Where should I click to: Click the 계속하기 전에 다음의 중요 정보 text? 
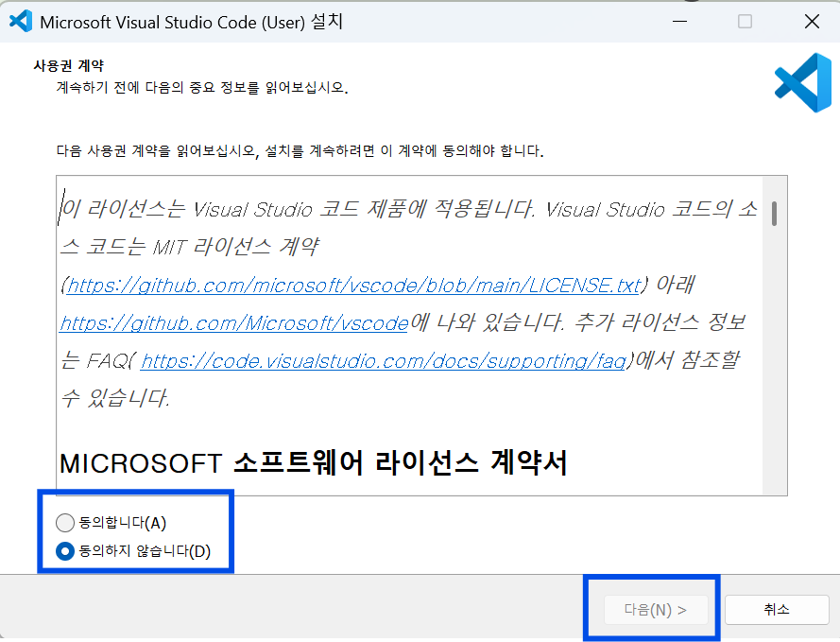click(202, 87)
